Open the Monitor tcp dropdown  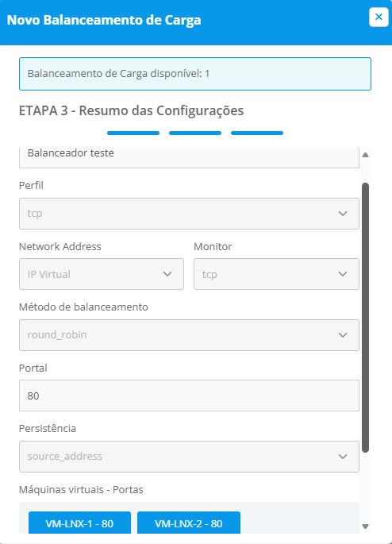[x=276, y=274]
